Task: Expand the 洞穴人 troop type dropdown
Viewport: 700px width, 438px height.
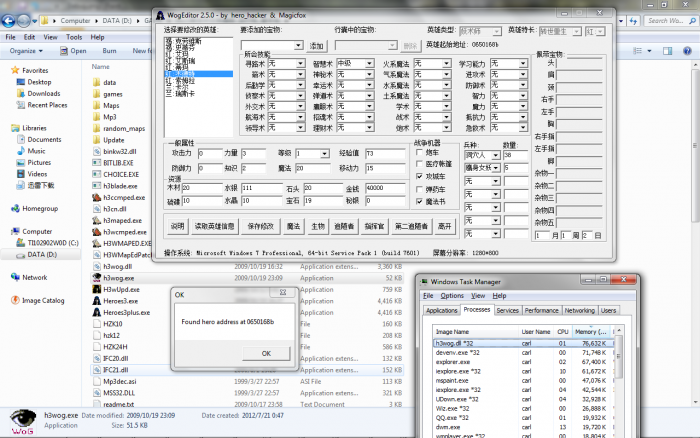Action: coord(495,155)
